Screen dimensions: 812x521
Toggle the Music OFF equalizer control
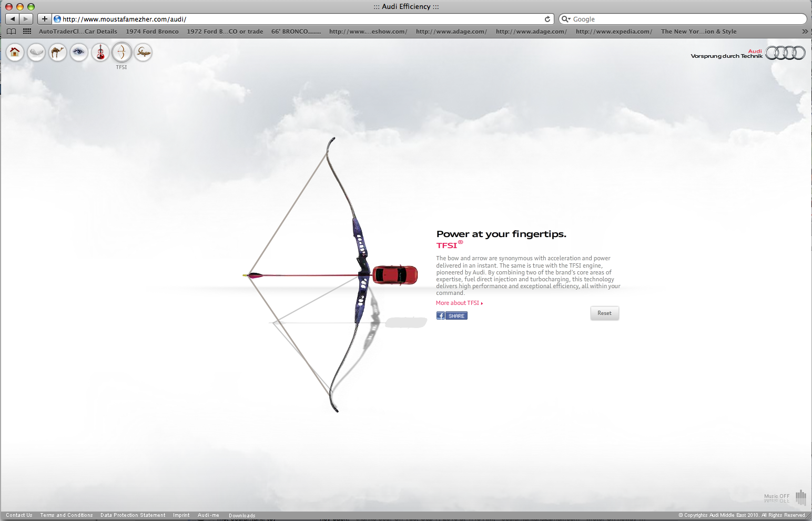coord(800,497)
